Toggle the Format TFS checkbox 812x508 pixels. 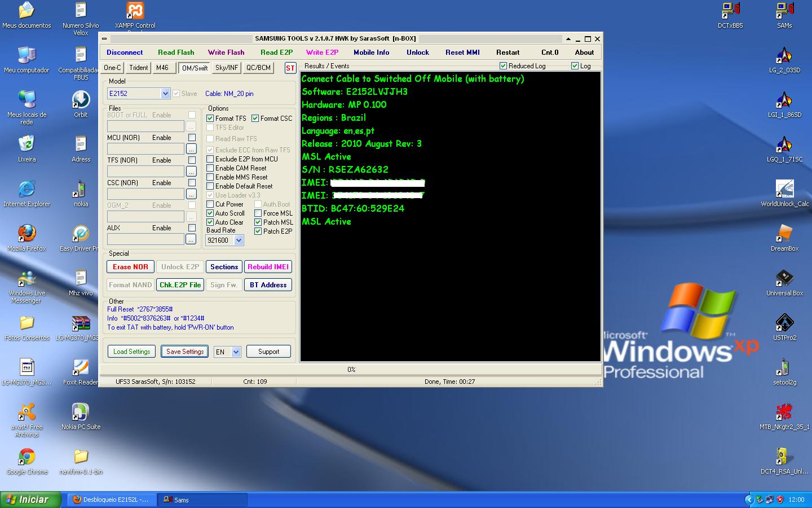210,119
